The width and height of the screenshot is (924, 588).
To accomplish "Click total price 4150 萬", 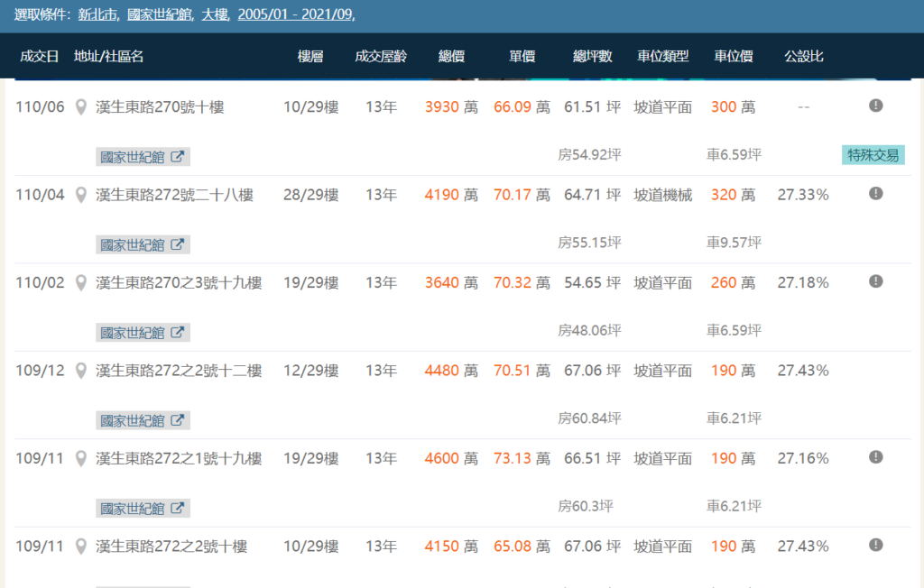I will [451, 547].
